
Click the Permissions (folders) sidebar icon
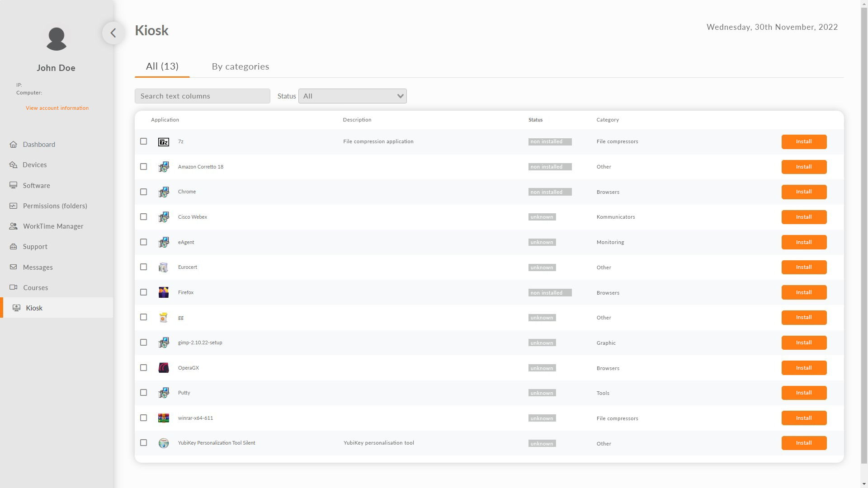pos(14,206)
